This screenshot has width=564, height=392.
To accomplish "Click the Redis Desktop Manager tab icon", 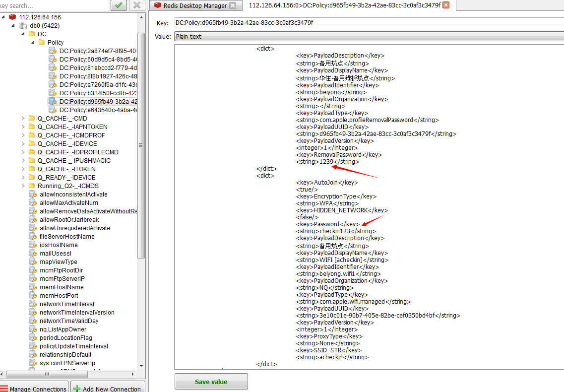I will (158, 5).
